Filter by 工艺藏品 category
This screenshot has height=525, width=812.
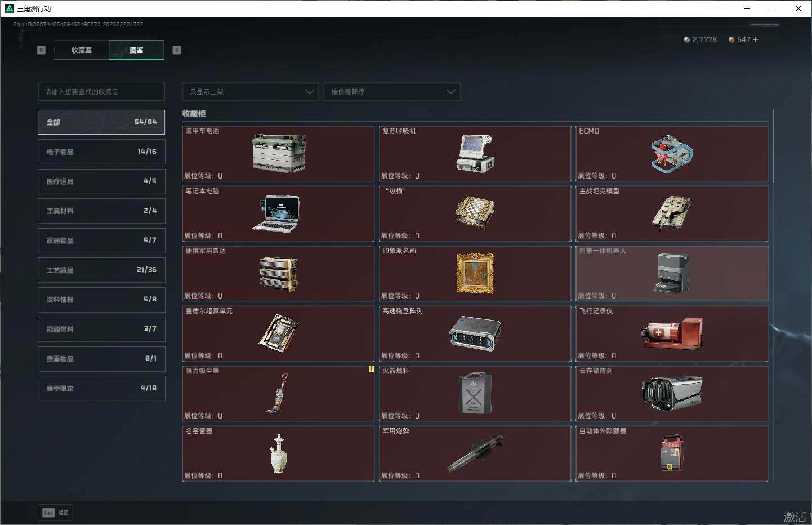[101, 270]
